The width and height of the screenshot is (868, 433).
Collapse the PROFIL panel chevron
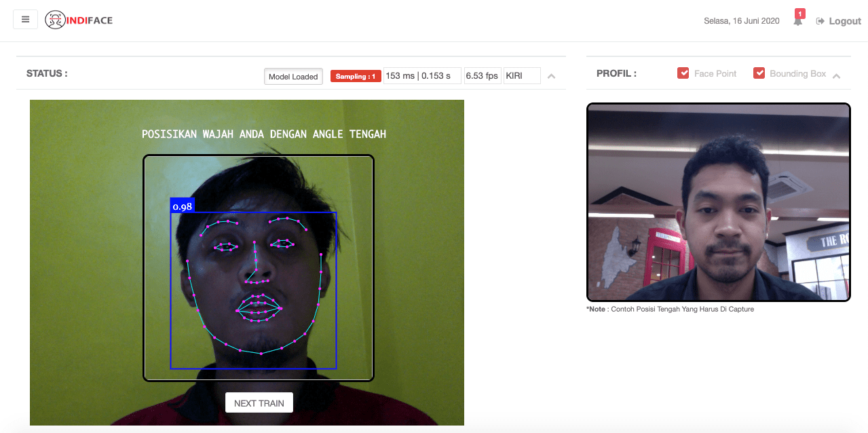[836, 76]
